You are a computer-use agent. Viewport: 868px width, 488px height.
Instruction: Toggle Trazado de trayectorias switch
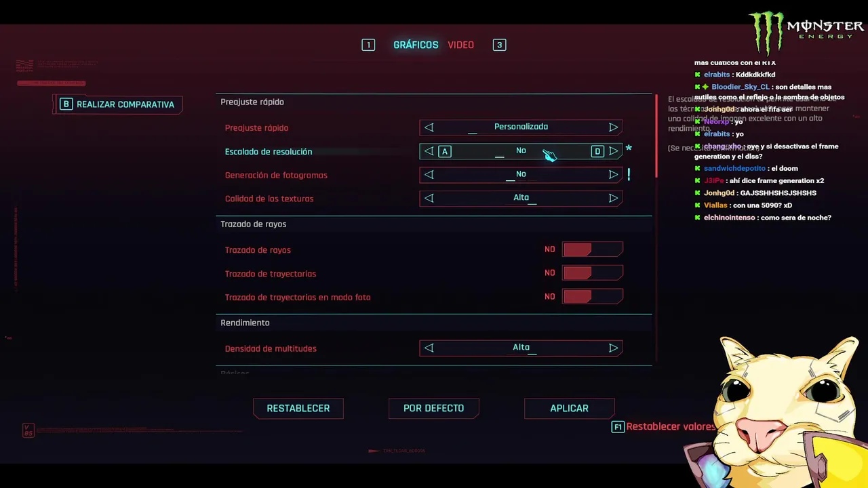[593, 273]
